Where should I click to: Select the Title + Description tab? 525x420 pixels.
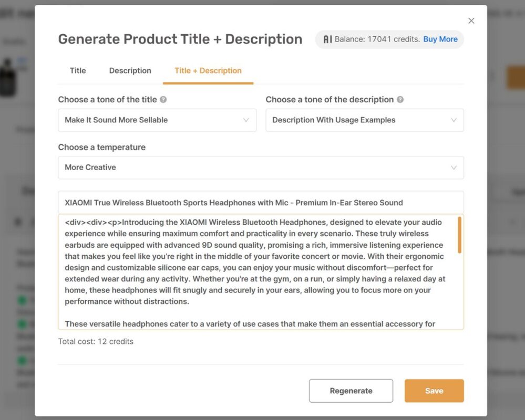click(x=208, y=70)
